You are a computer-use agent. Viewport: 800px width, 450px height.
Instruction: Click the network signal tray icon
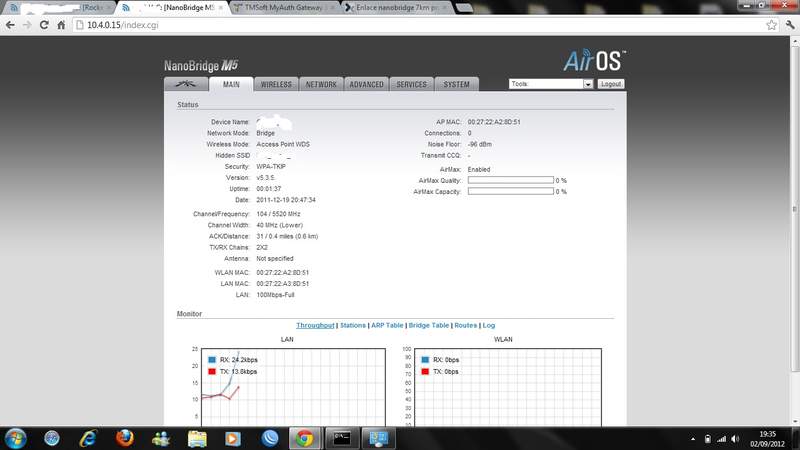point(721,439)
